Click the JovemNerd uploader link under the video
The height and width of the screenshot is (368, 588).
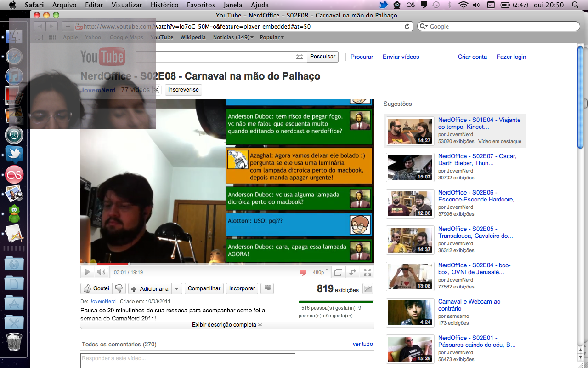coord(102,301)
